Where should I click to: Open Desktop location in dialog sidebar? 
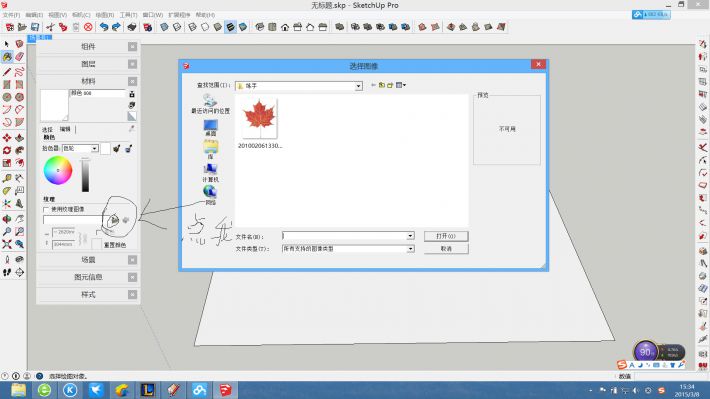click(x=210, y=128)
